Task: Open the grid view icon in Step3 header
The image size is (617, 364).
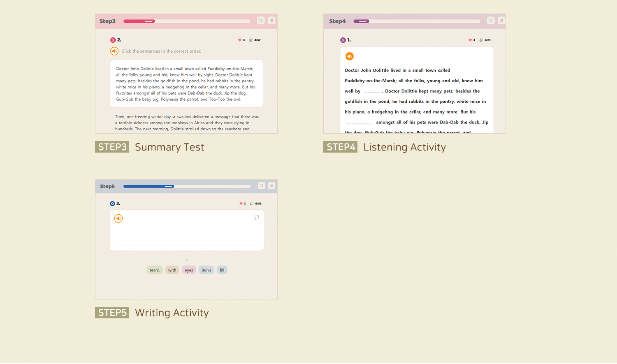Action: point(261,21)
